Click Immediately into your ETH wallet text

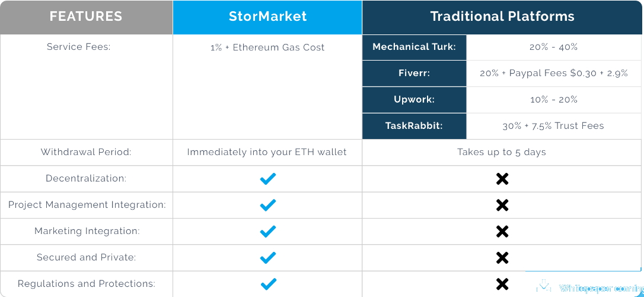pyautogui.click(x=267, y=152)
